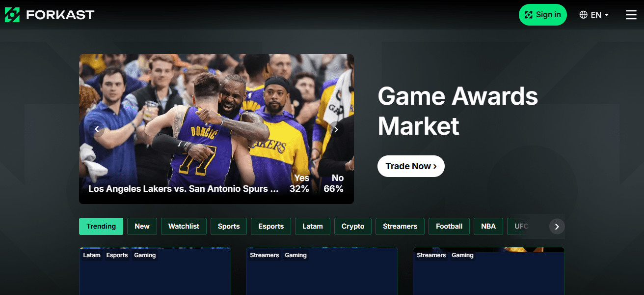
Task: Click the Trade Now button
Action: [411, 166]
